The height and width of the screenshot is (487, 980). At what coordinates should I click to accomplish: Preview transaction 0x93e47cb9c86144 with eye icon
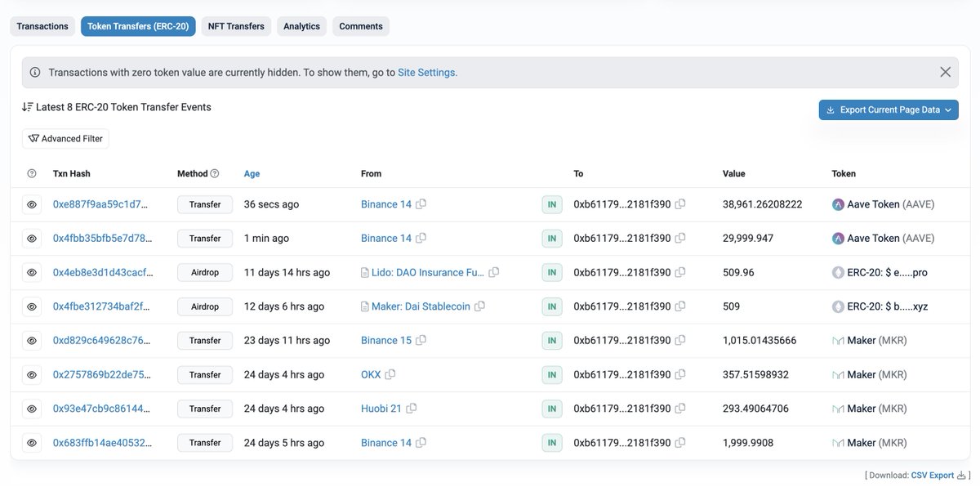coord(32,409)
